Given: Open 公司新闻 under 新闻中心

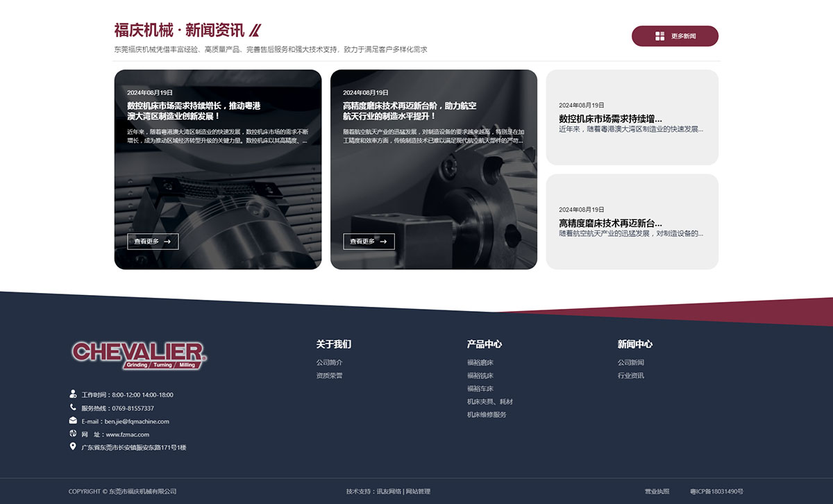Looking at the screenshot, I should click(x=630, y=362).
